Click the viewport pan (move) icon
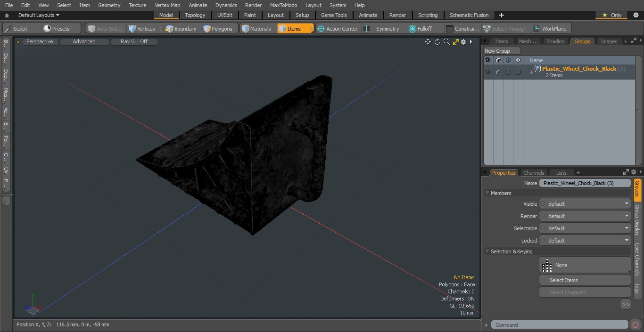Image resolution: width=644 pixels, height=332 pixels. pos(428,42)
